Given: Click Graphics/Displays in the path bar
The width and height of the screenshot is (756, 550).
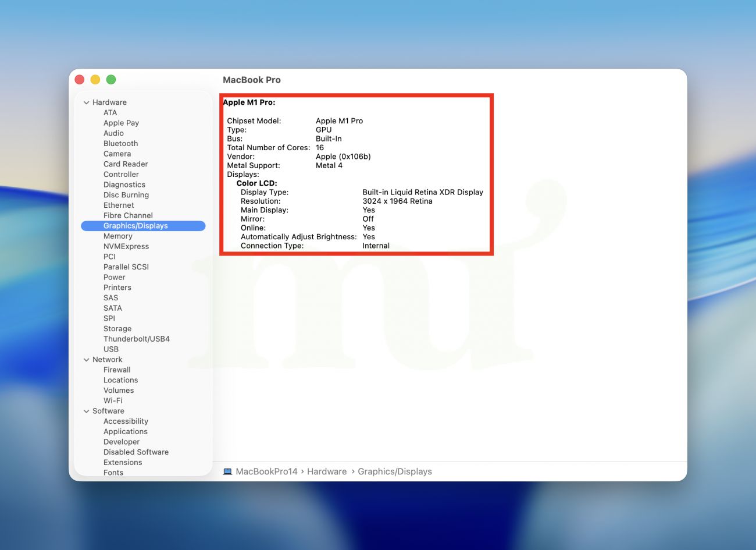Looking at the screenshot, I should [x=395, y=471].
